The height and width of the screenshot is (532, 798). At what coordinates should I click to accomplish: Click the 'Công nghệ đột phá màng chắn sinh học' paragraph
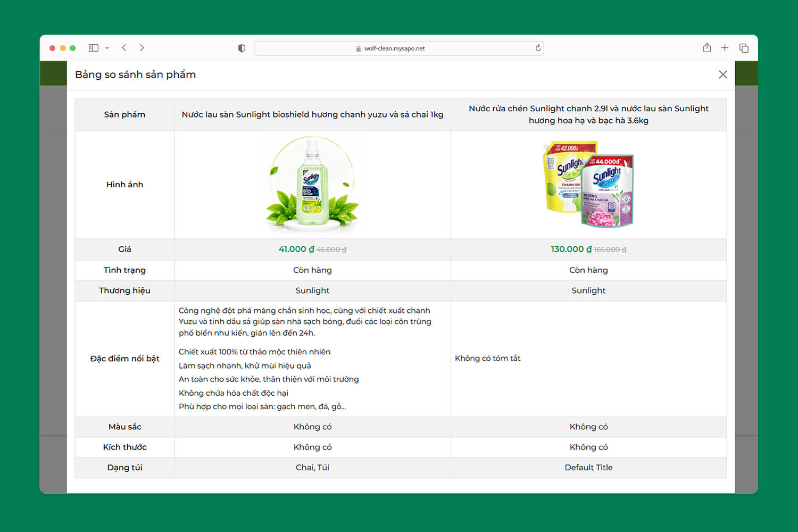coord(305,321)
